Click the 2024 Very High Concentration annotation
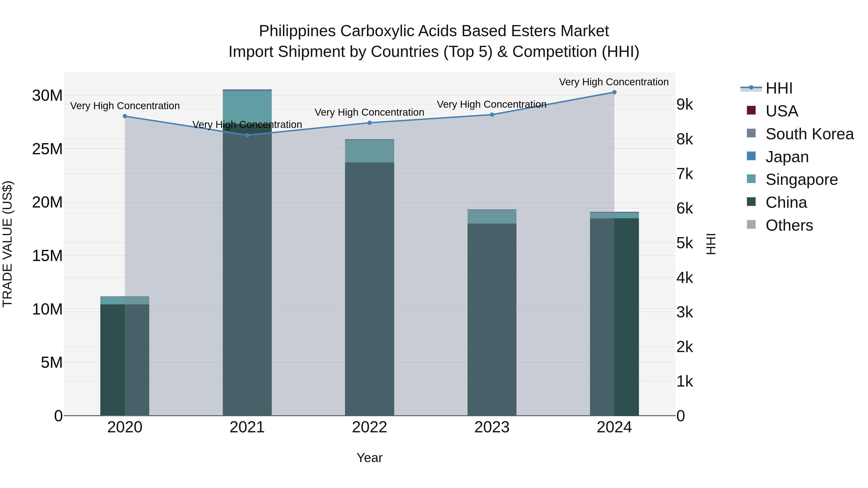 614,82
